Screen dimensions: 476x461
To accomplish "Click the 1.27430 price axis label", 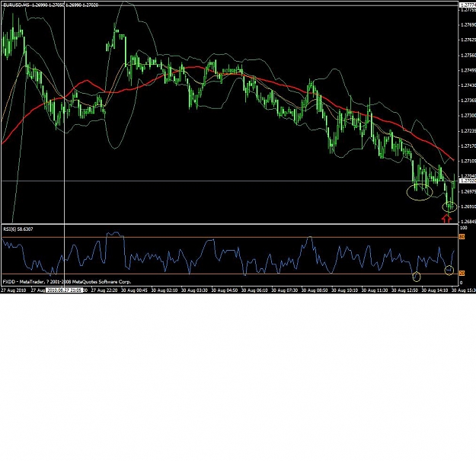I will tap(468, 85).
